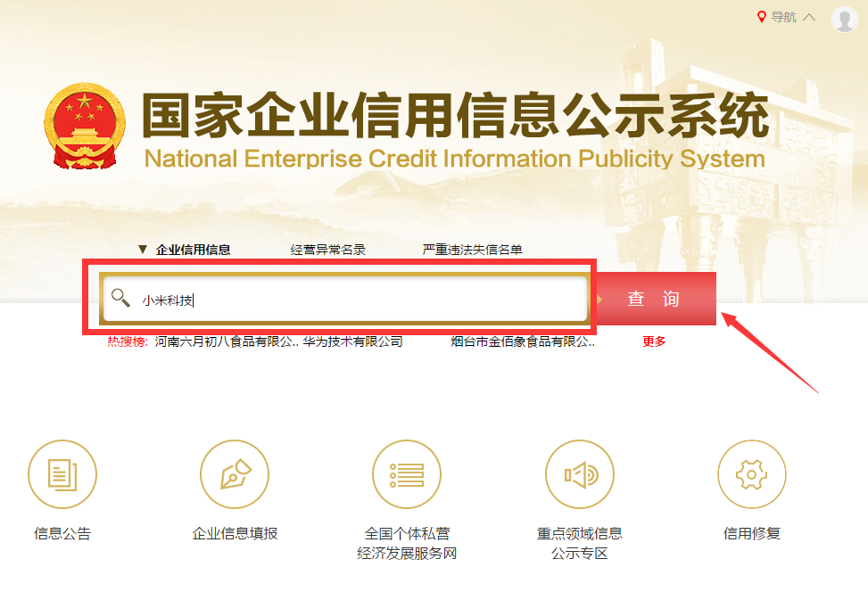This screenshot has height=600, width=868.
Task: Open the 信用修复 gear icon
Action: point(752,474)
